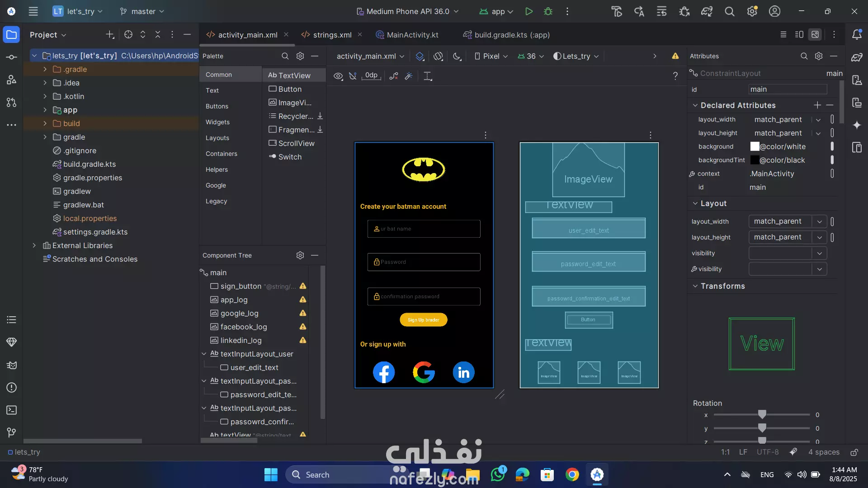Click the warning triangle in the design toolbar
The image size is (868, 488).
click(675, 56)
